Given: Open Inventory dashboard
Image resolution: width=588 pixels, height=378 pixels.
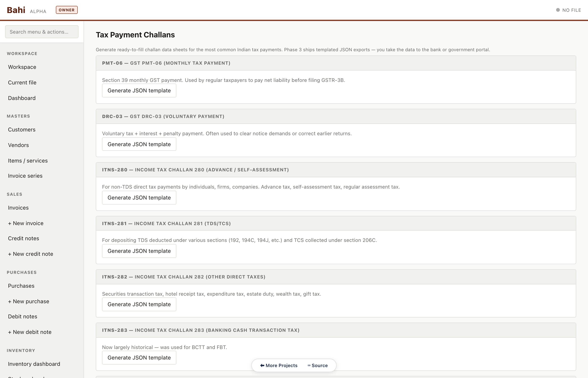Looking at the screenshot, I should (x=34, y=364).
